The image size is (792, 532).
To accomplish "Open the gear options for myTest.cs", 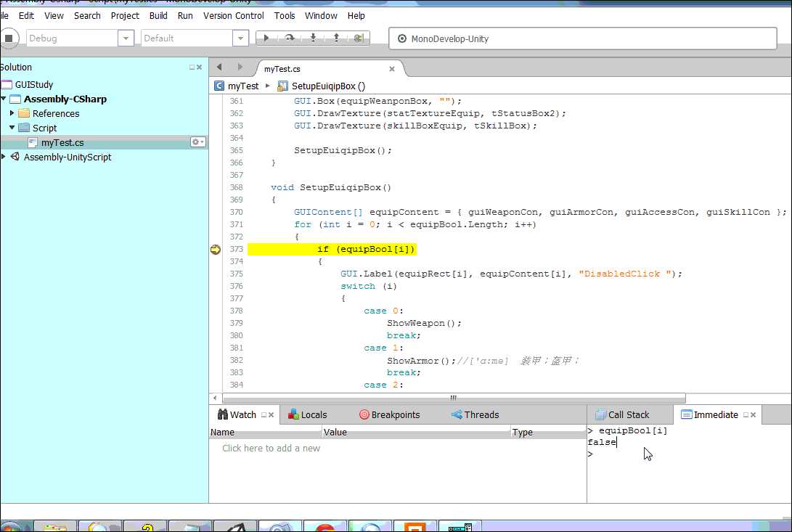I will pyautogui.click(x=197, y=142).
